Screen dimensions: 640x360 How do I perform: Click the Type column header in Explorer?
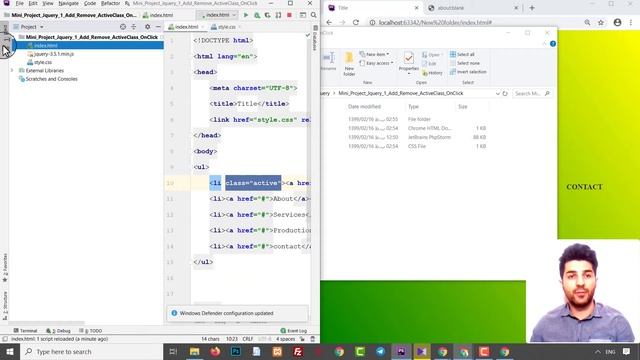pos(413,107)
